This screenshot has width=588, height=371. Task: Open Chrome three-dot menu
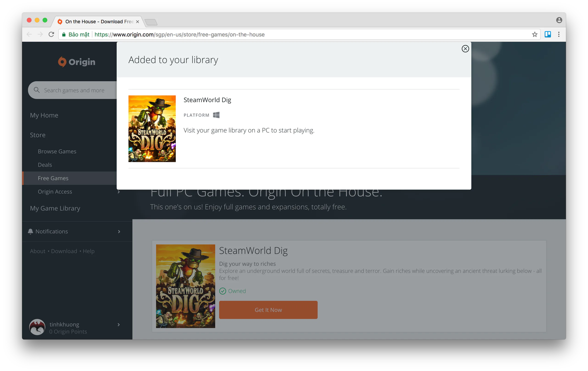pyautogui.click(x=559, y=34)
